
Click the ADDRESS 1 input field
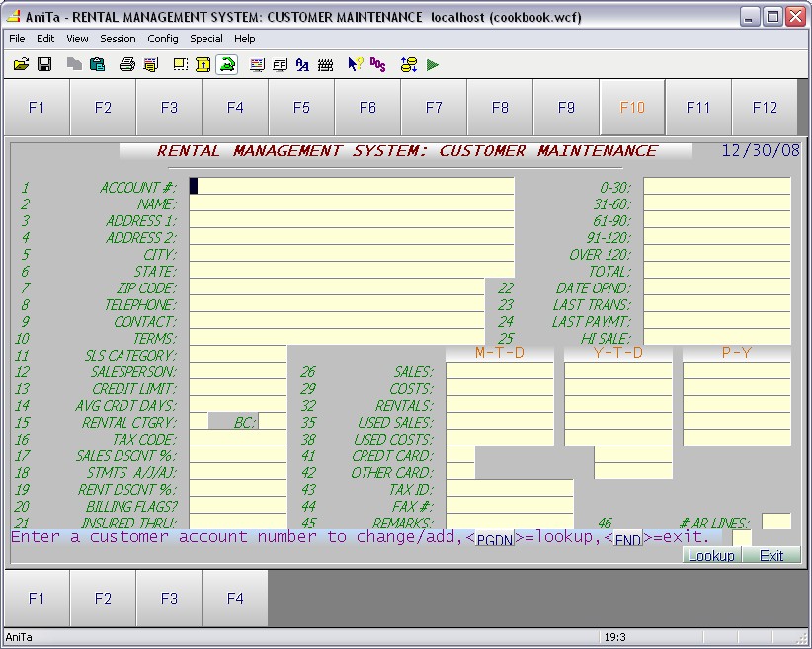coord(352,219)
